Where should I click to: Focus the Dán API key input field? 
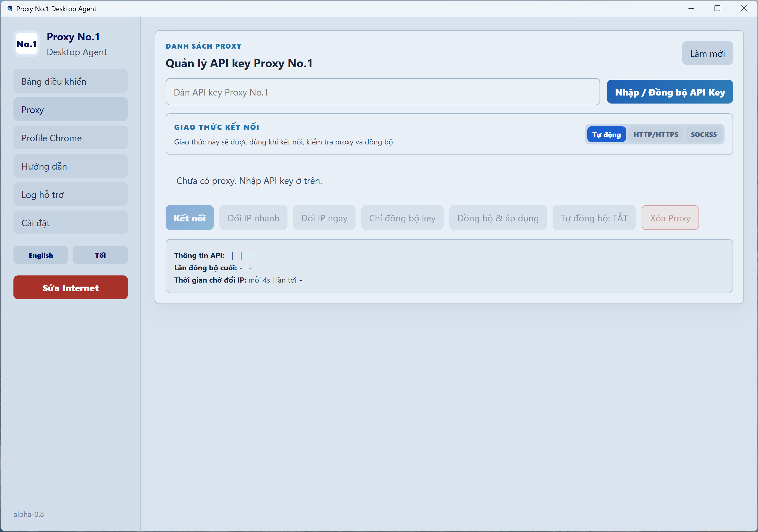point(383,92)
